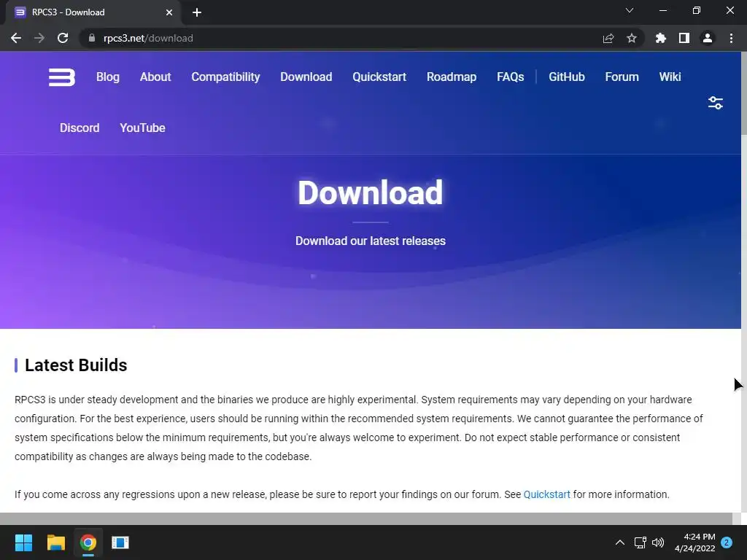747x560 pixels.
Task: Click the RPCS3 logo icon
Action: (62, 77)
